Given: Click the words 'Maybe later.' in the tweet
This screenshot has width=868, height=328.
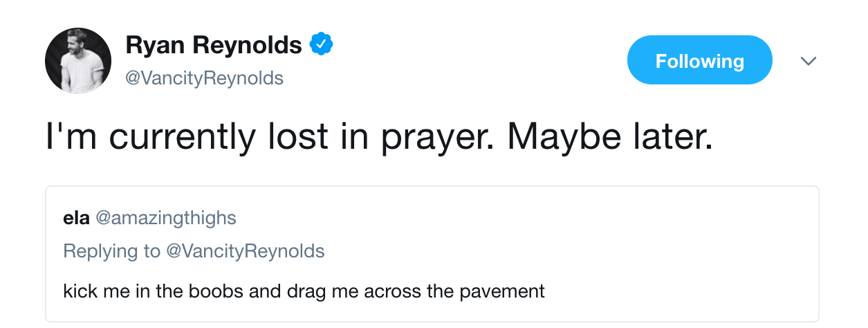Looking at the screenshot, I should [609, 138].
